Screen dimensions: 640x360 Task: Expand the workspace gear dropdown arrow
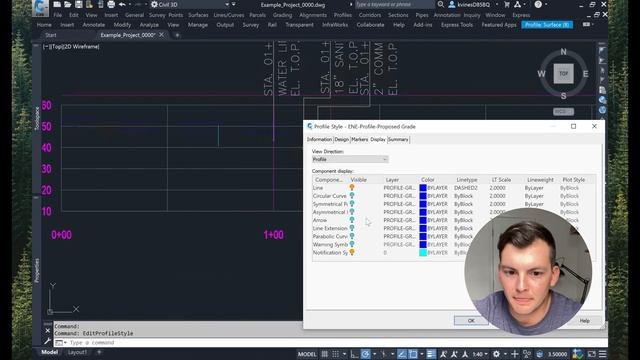tap(505, 354)
